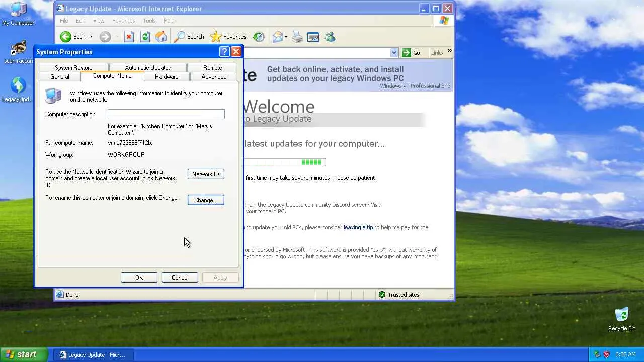Switch to the Remote tab

[212, 68]
